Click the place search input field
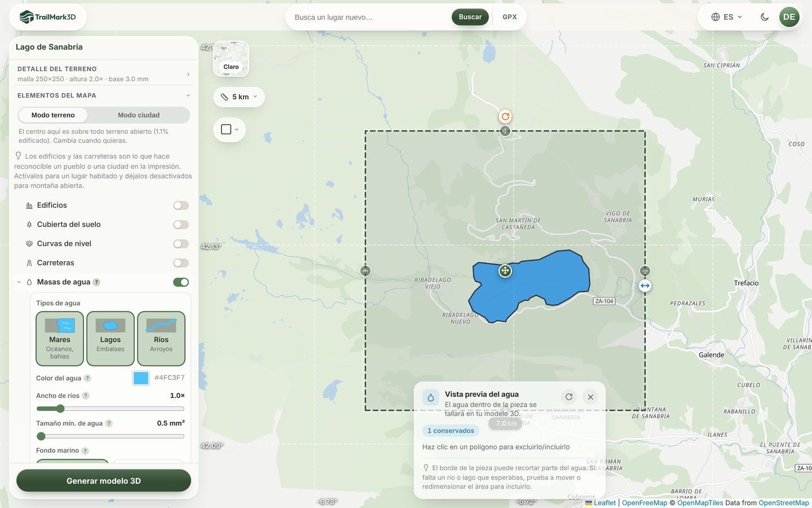 click(369, 17)
